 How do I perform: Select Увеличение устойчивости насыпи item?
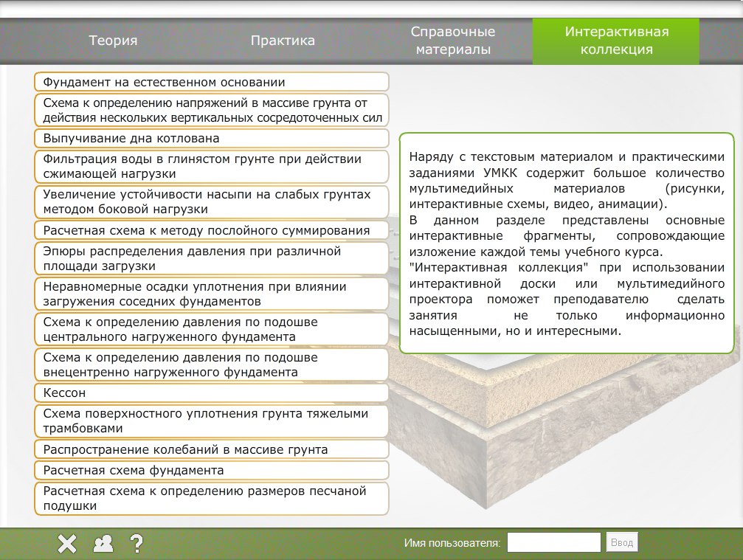(x=211, y=201)
